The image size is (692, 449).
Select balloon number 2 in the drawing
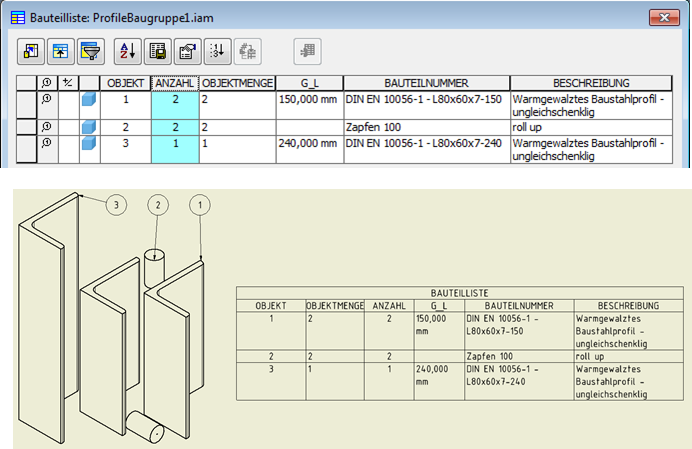point(158,205)
